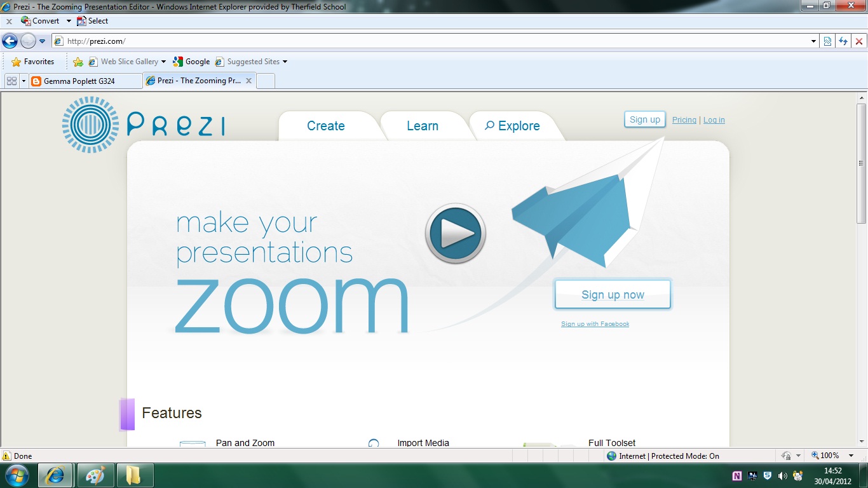Select the Prezi - The Zooming tab

(194, 81)
